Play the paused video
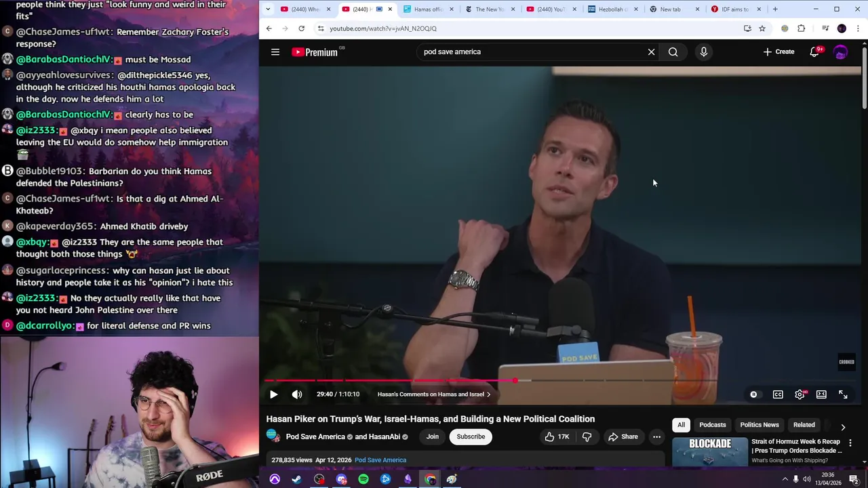Image resolution: width=868 pixels, height=488 pixels. 274,394
